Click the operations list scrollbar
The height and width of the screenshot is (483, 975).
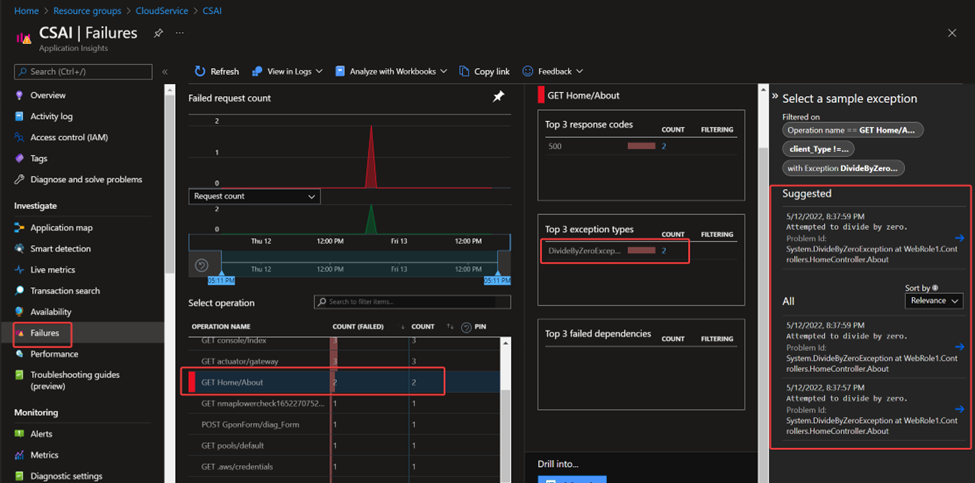(x=506, y=435)
